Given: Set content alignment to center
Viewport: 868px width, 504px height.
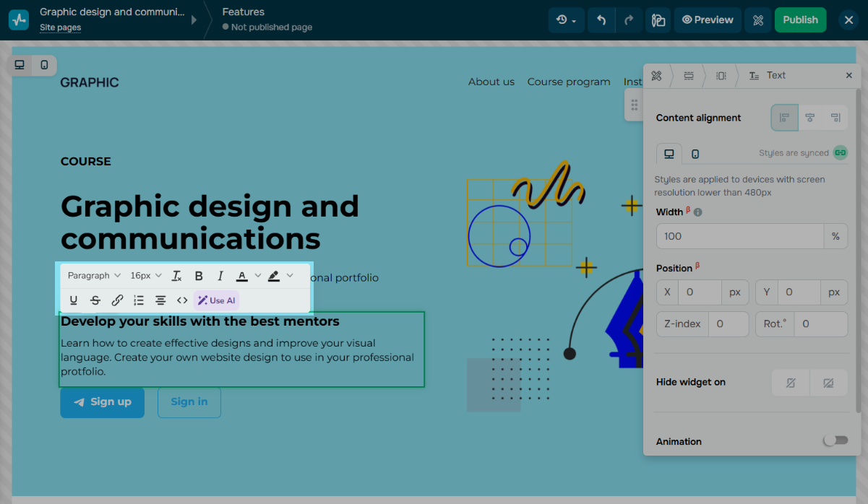Looking at the screenshot, I should coord(810,118).
